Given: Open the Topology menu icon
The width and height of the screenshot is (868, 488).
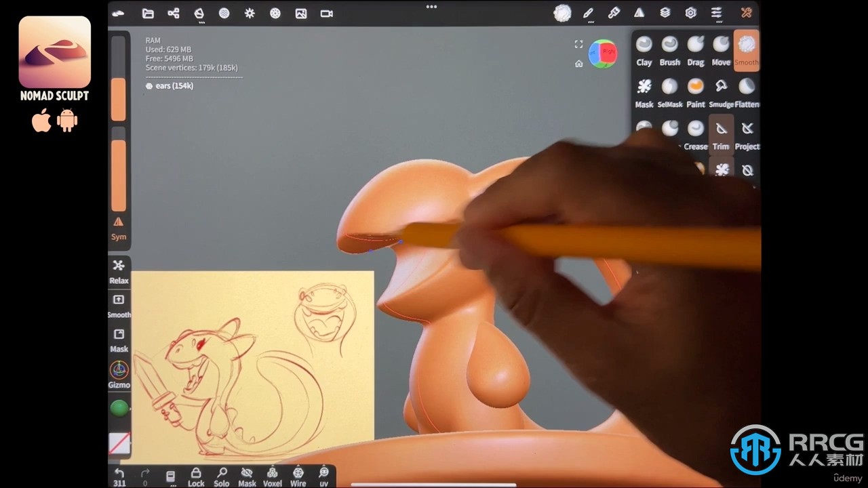Looking at the screenshot, I should click(x=199, y=13).
